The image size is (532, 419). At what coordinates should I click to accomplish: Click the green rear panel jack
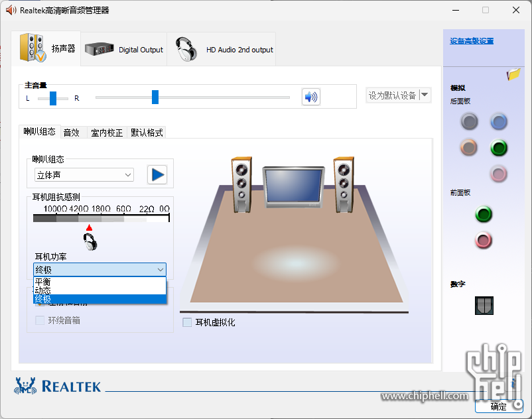(499, 148)
